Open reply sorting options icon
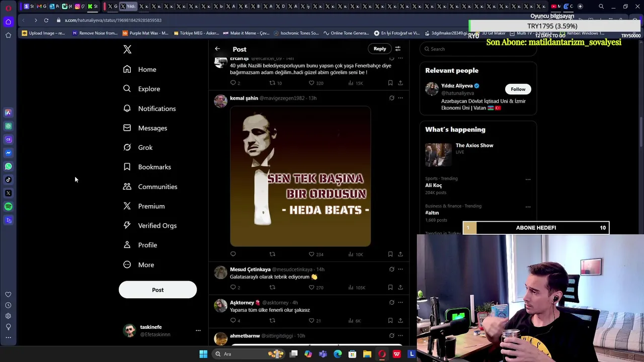This screenshot has width=644, height=362. point(397,49)
